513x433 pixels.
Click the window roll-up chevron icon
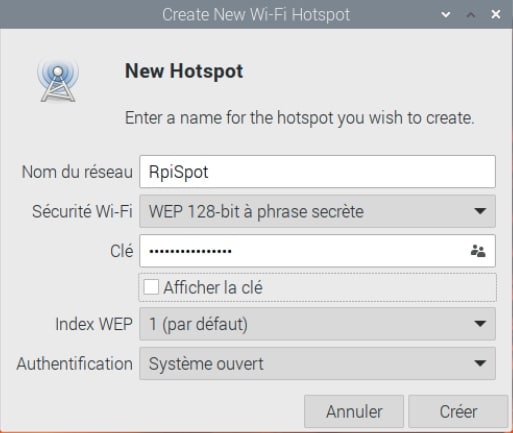pyautogui.click(x=471, y=15)
